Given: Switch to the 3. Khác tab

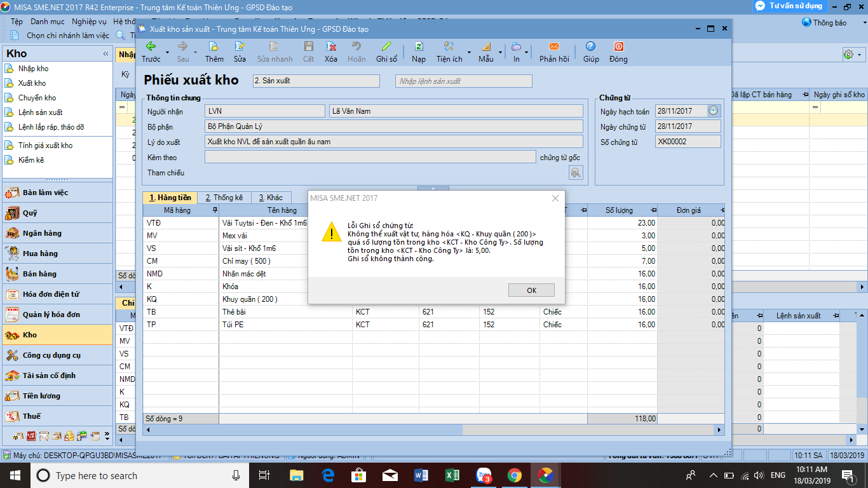Looking at the screenshot, I should click(270, 198).
